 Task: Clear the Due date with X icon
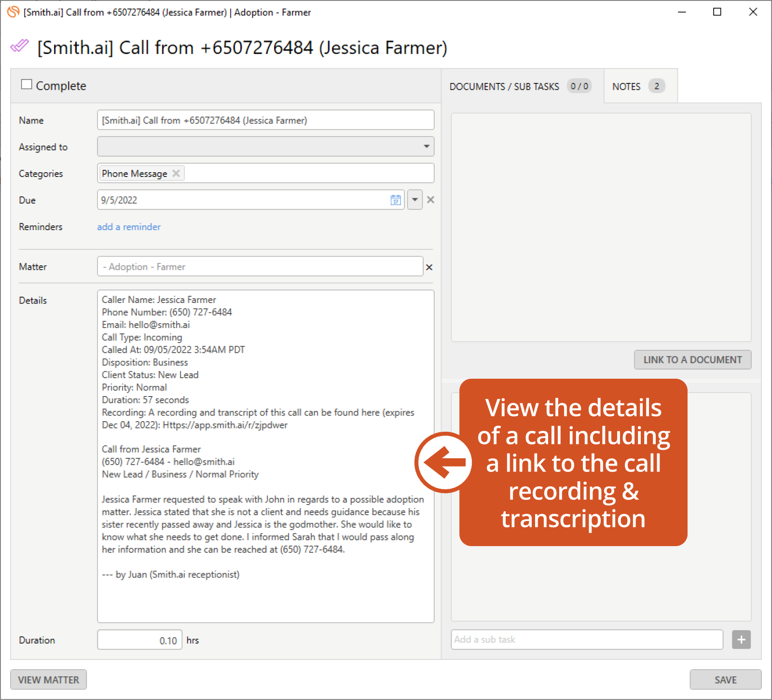tap(430, 200)
